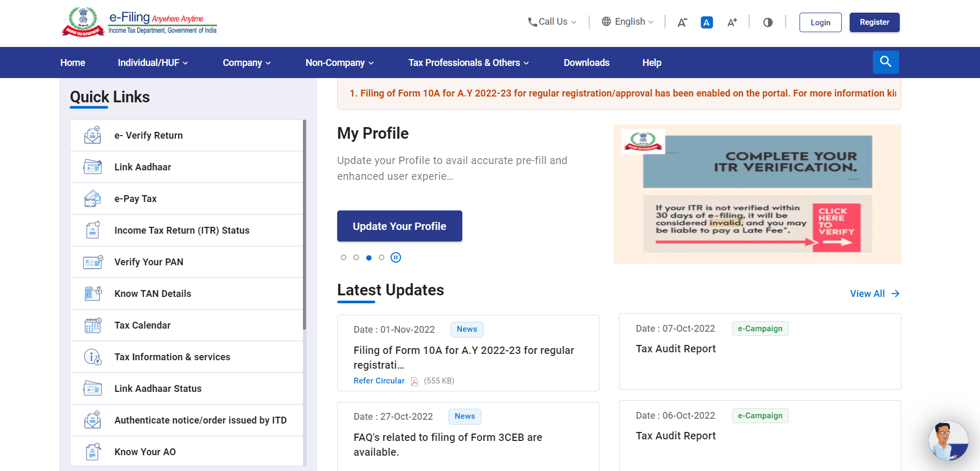Click the e-Campaign tag dated 06-Oct-2022
This screenshot has width=980, height=471.
click(x=760, y=416)
